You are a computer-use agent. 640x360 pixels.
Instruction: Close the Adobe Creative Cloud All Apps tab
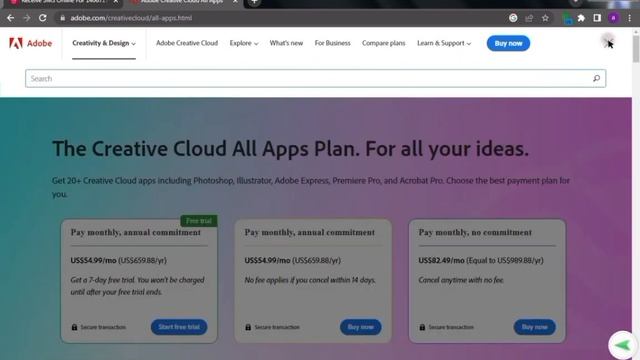[235, 2]
